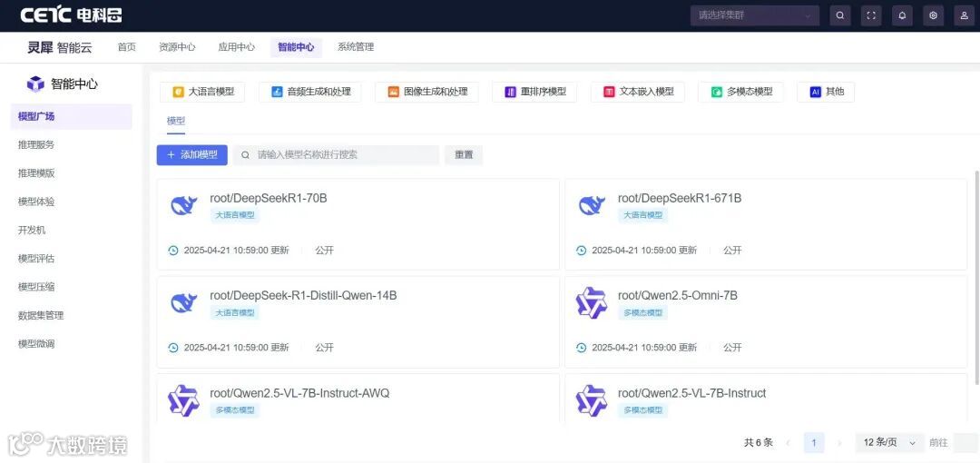Open the 系统管理 top menu
The width and height of the screenshot is (980, 463).
tap(356, 47)
